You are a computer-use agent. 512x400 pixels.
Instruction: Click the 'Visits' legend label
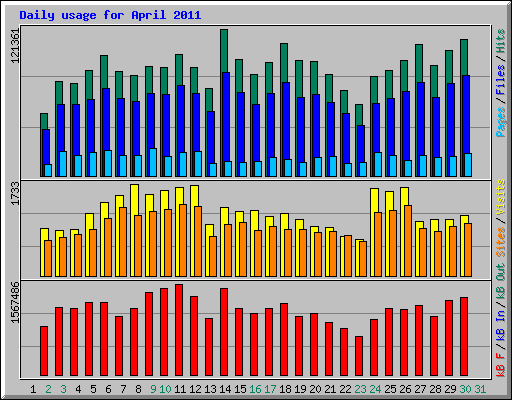click(x=501, y=197)
